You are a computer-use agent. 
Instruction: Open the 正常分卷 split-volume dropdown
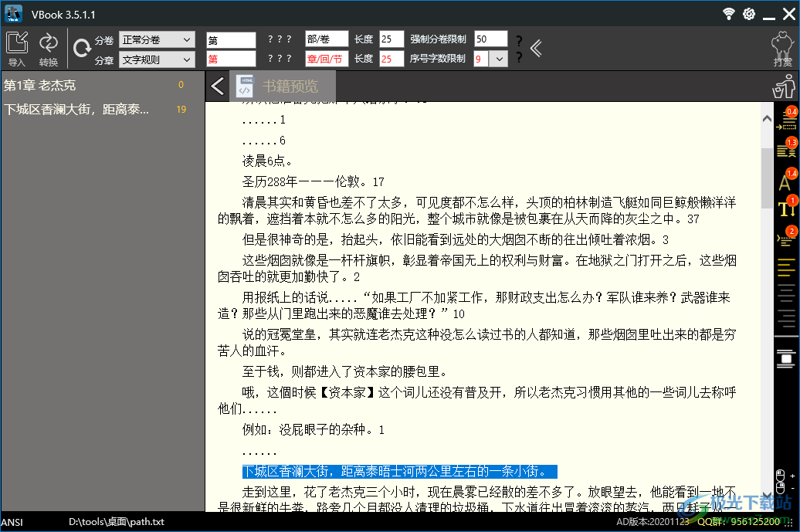pos(157,39)
